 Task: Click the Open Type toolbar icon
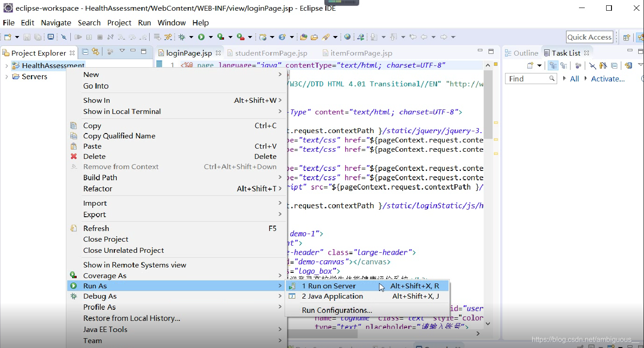coord(303,37)
